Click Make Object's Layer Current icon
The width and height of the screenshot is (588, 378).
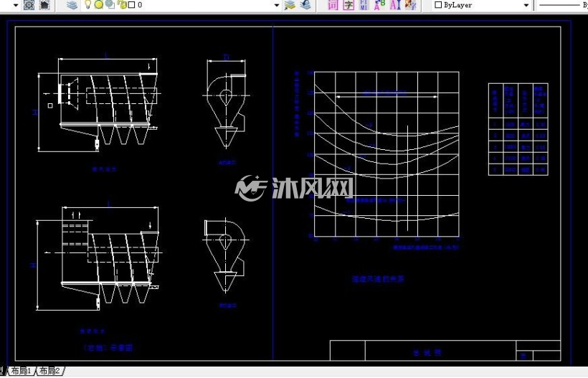290,5
